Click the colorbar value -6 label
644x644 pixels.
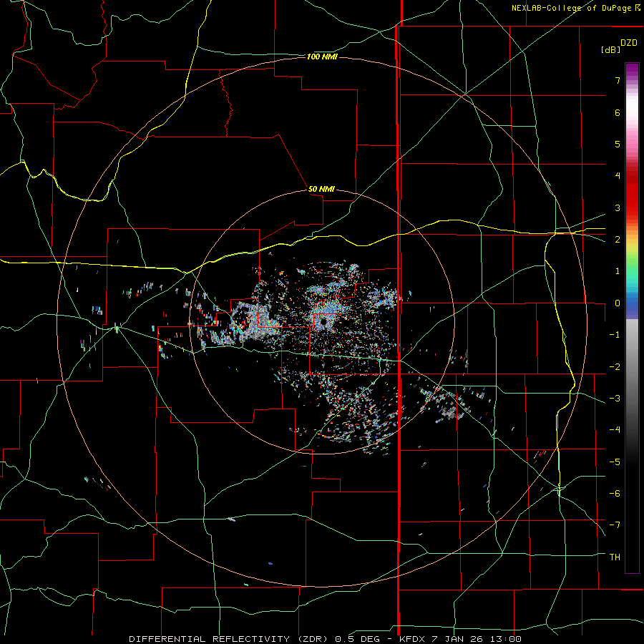click(x=615, y=494)
